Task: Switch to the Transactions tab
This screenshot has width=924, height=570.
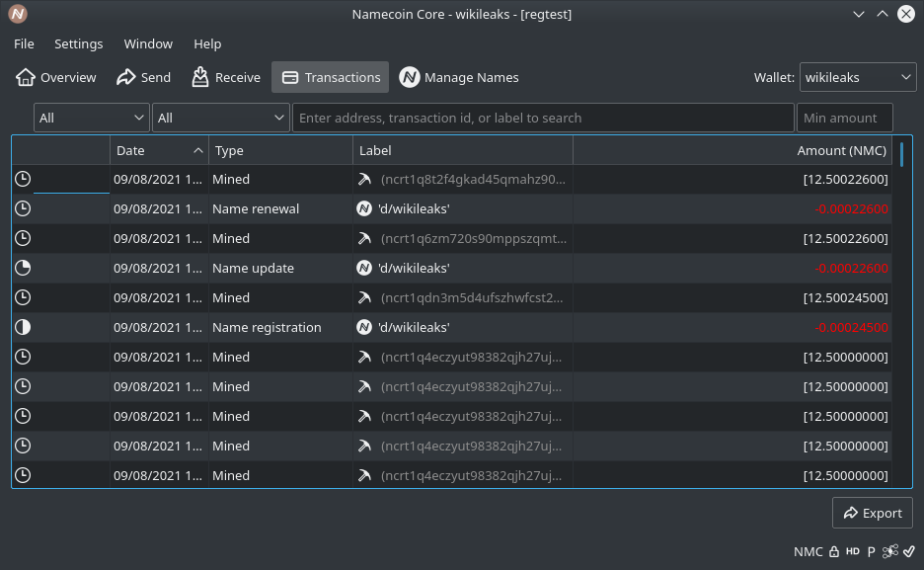Action: 330,76
